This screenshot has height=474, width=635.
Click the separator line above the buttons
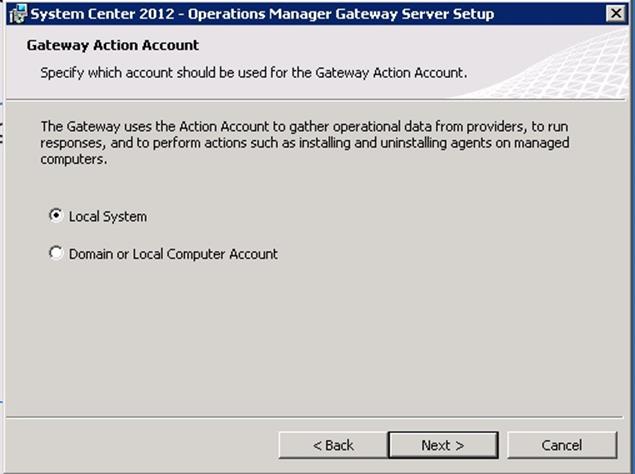click(314, 416)
